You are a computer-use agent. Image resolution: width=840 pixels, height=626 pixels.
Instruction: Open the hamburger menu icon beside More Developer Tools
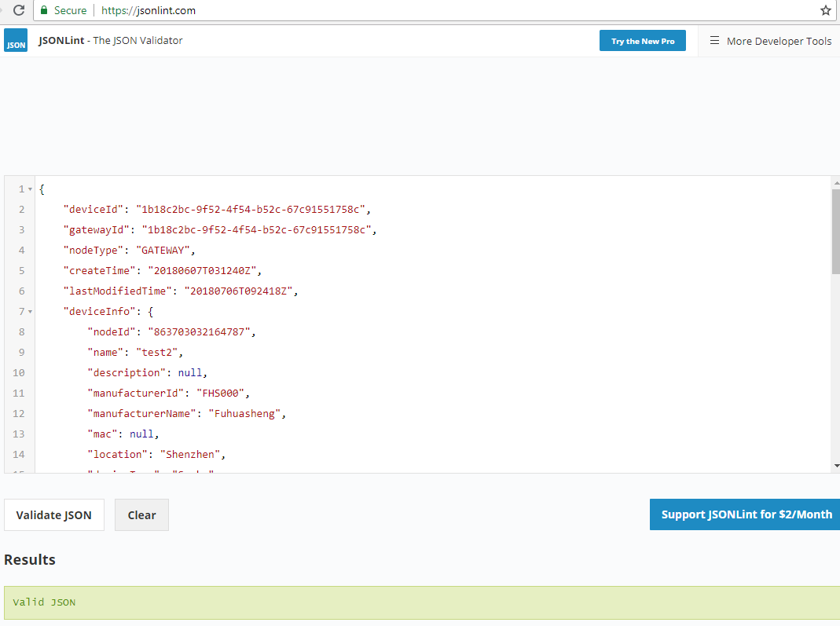pyautogui.click(x=714, y=41)
